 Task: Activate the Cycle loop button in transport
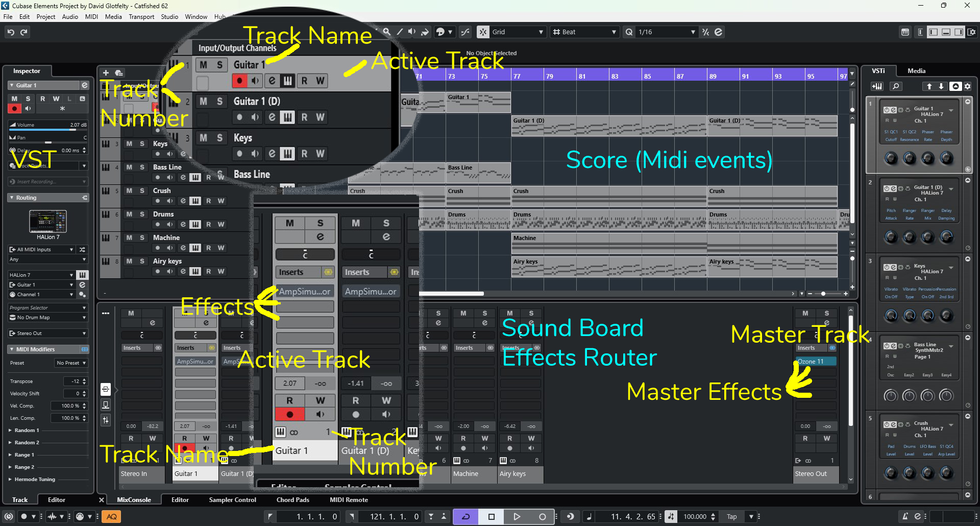point(465,516)
